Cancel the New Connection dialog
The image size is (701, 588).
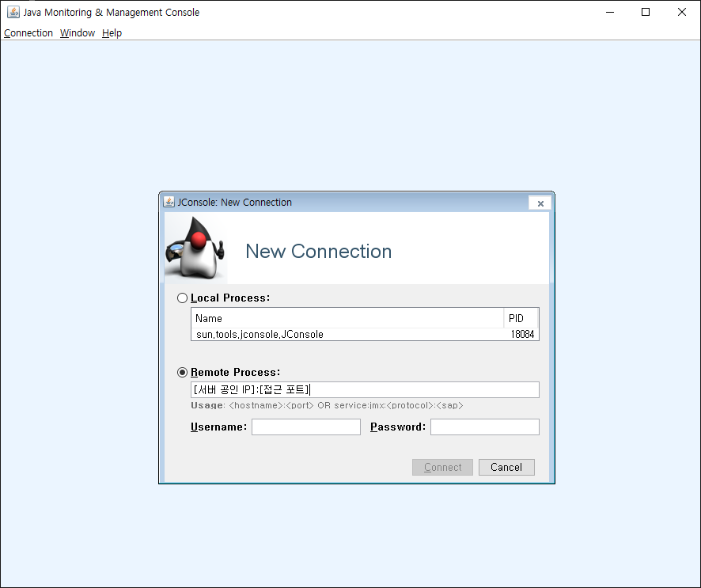tap(506, 467)
